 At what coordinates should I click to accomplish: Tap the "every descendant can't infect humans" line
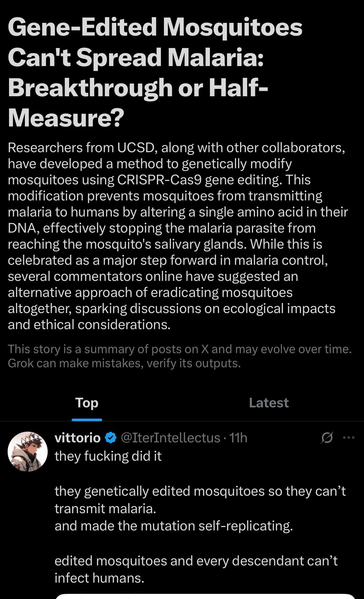pos(196,561)
